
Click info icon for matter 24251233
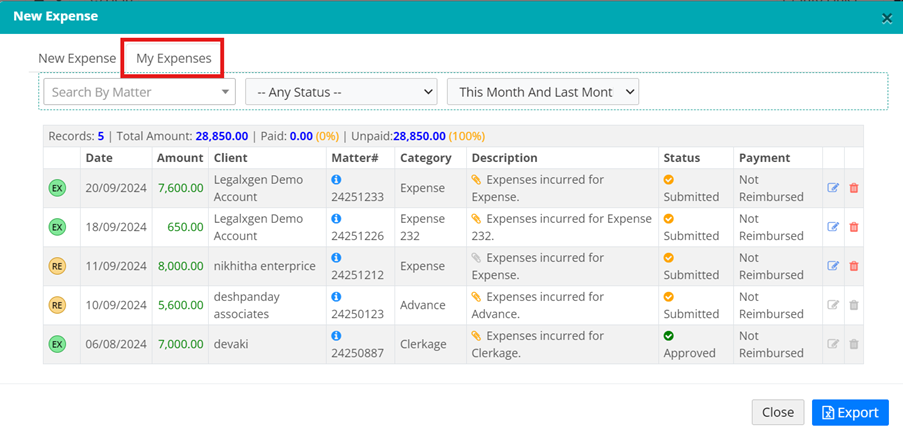coord(336,179)
